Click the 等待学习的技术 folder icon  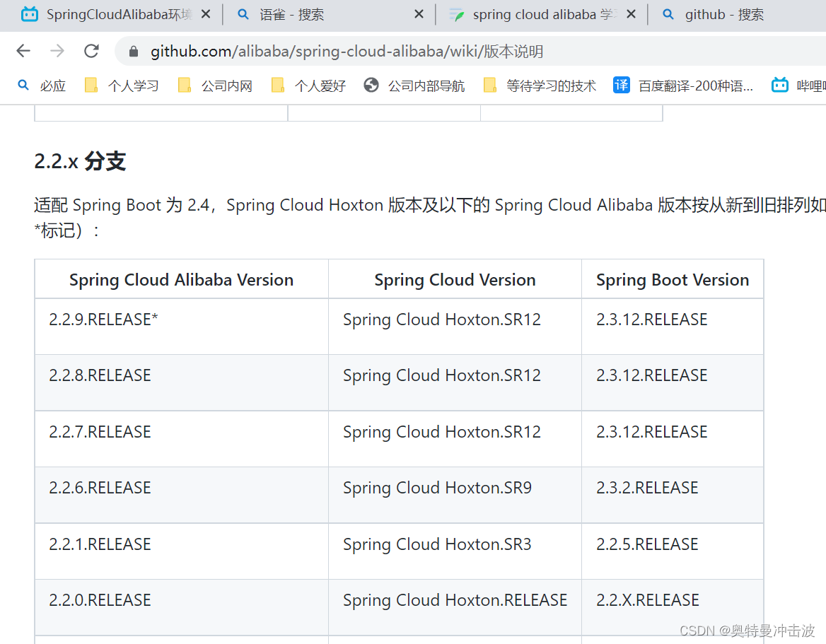pyautogui.click(x=490, y=85)
